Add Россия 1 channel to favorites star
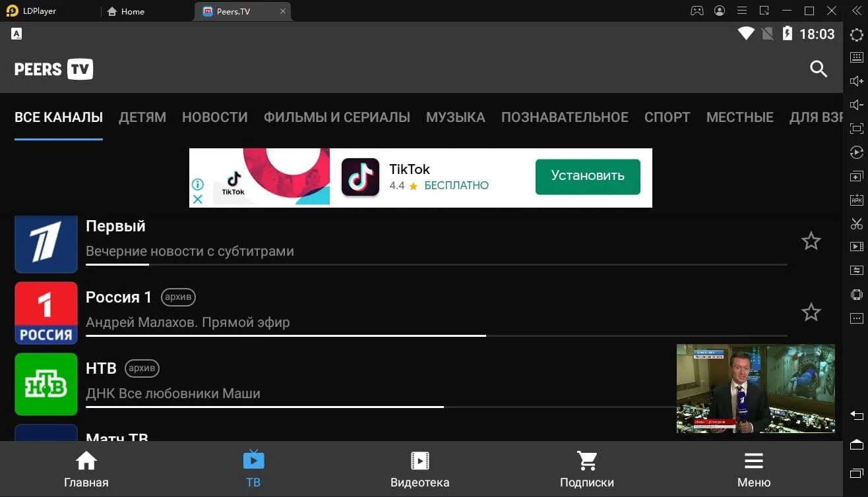The image size is (868, 497). tap(811, 312)
